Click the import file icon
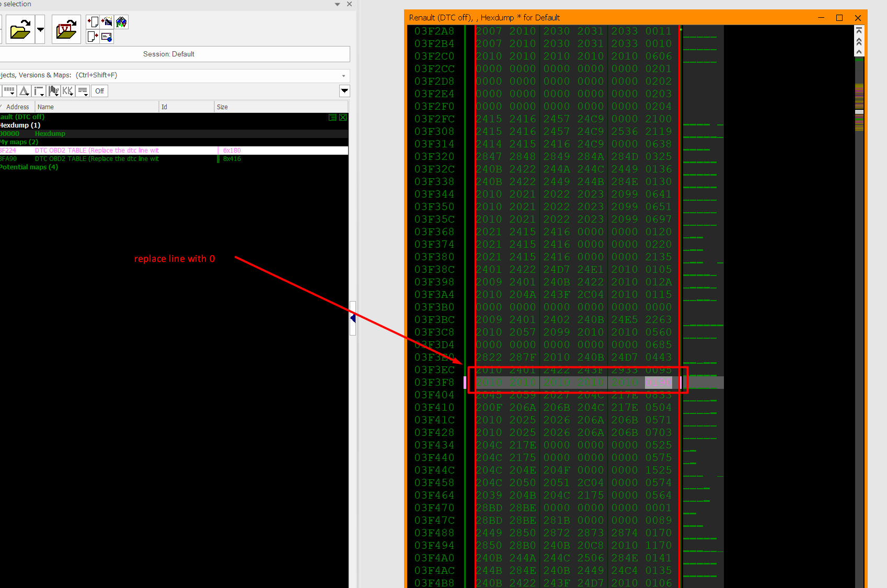Viewport: 887px width, 588px height. (93, 21)
